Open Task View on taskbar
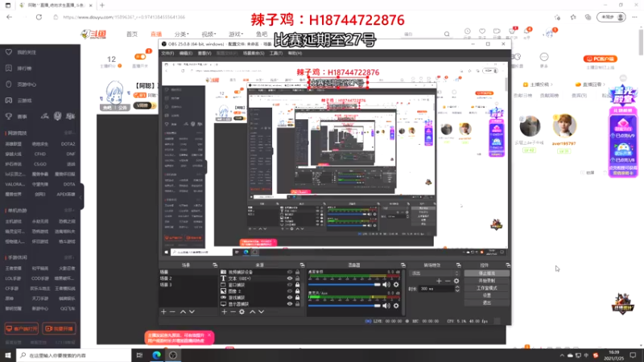 click(x=139, y=355)
